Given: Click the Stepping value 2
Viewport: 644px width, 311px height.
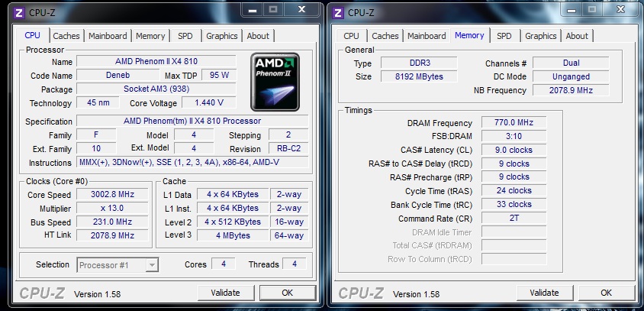Looking at the screenshot, I should [x=288, y=134].
